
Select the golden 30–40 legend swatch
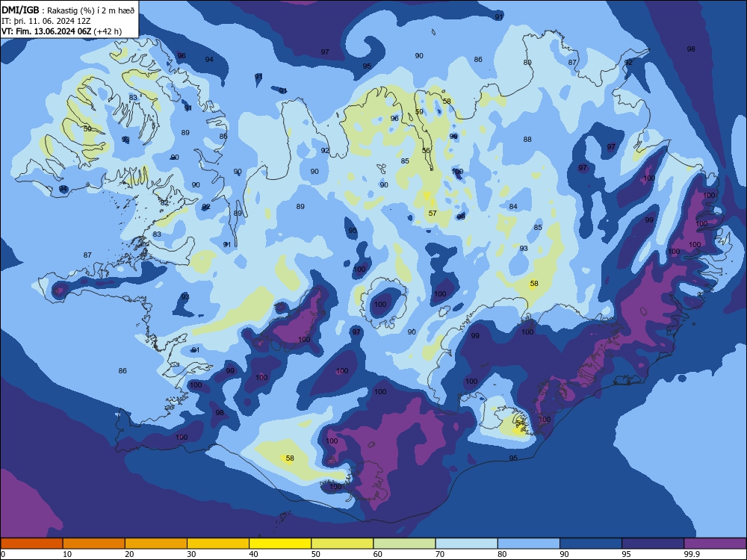tap(218, 544)
